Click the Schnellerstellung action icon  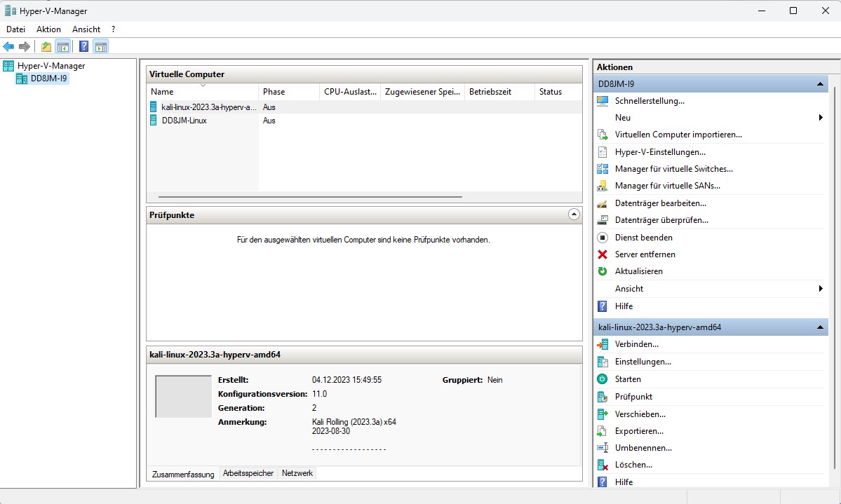tap(603, 101)
